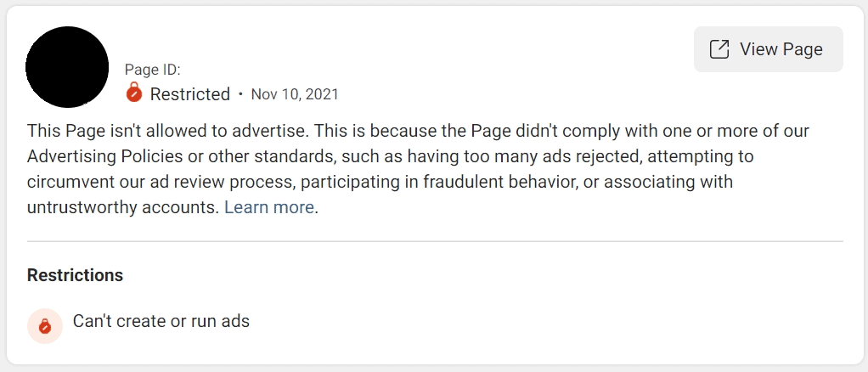Click the Nov 10, 2021 restriction date
The width and height of the screenshot is (868, 372).
click(x=295, y=94)
